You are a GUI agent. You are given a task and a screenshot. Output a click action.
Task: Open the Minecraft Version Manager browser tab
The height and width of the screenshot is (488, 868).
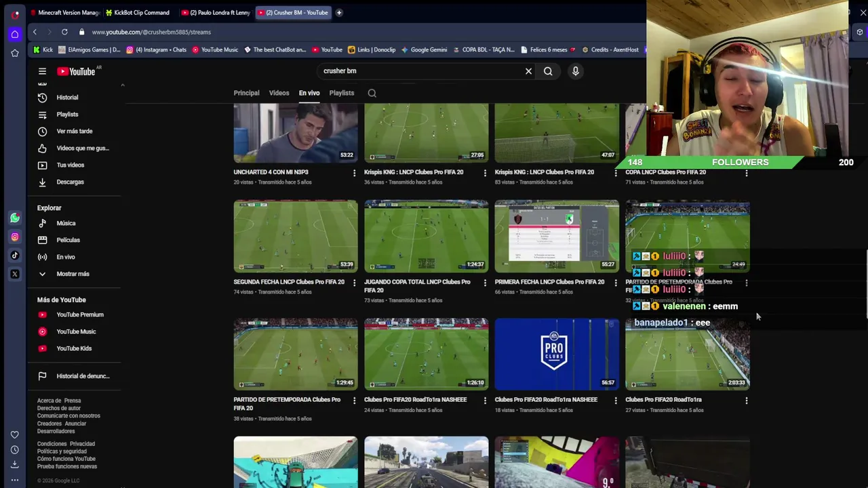click(x=65, y=12)
